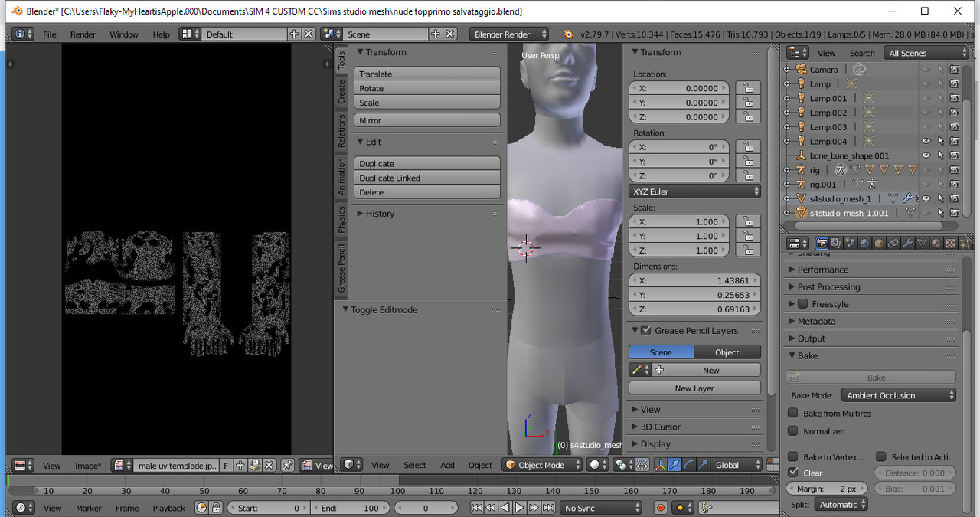Image resolution: width=980 pixels, height=517 pixels.
Task: Switch to the Grease Pencil tab
Action: (341, 269)
